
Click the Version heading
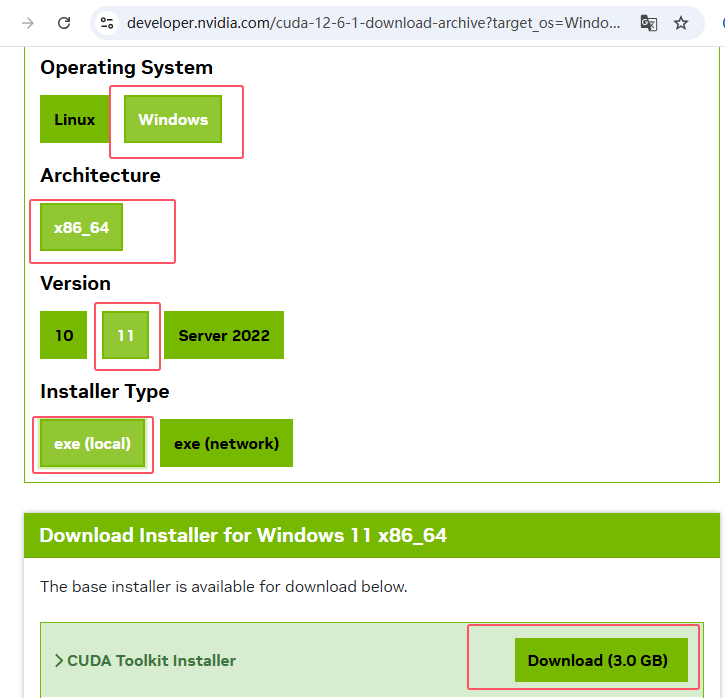click(75, 283)
